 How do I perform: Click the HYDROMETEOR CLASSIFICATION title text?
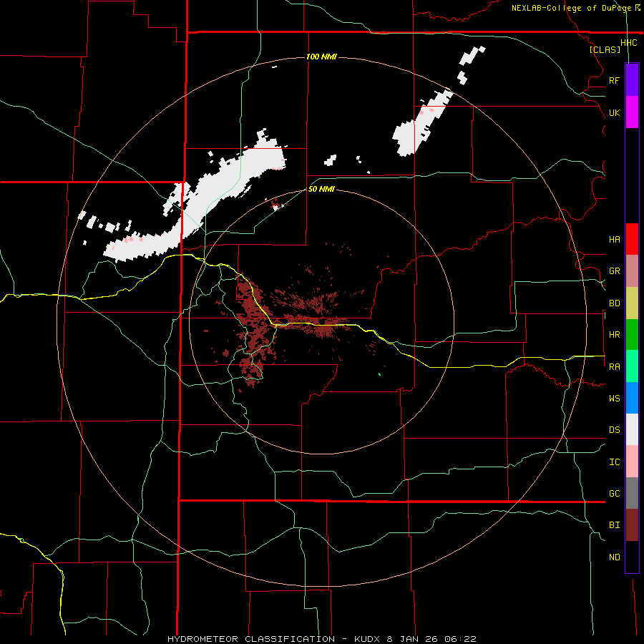(x=251, y=639)
